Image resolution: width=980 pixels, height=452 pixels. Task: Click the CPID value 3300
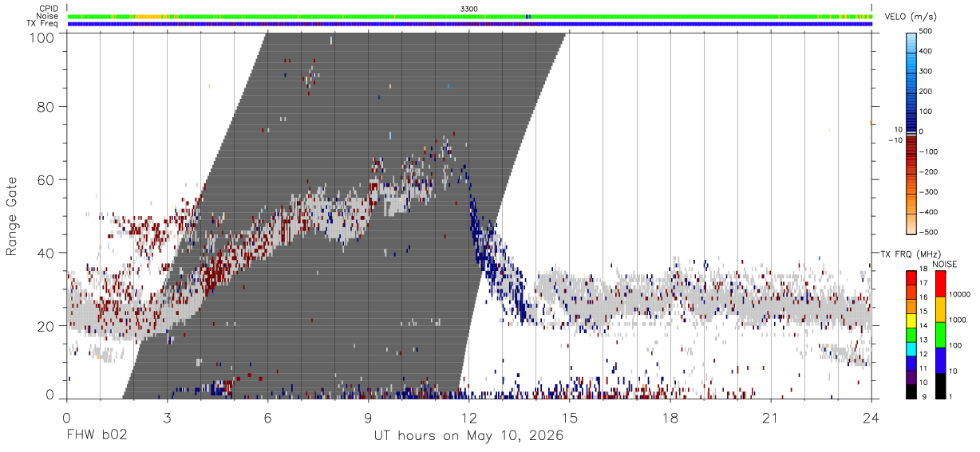point(469,9)
